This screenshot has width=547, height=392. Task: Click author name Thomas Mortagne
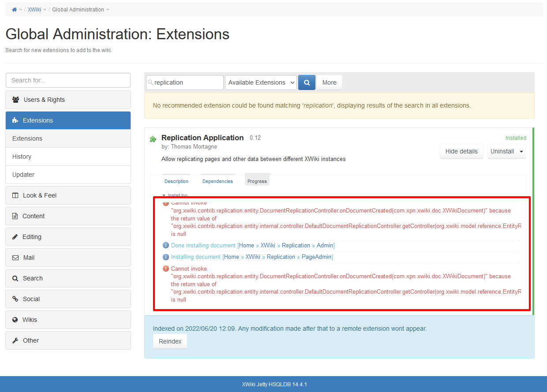pyautogui.click(x=194, y=146)
